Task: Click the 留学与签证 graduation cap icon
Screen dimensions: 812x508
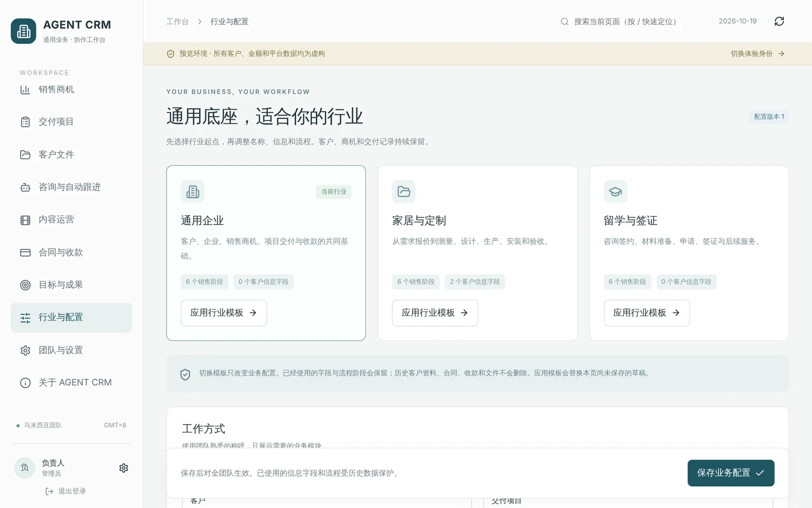Action: point(616,192)
